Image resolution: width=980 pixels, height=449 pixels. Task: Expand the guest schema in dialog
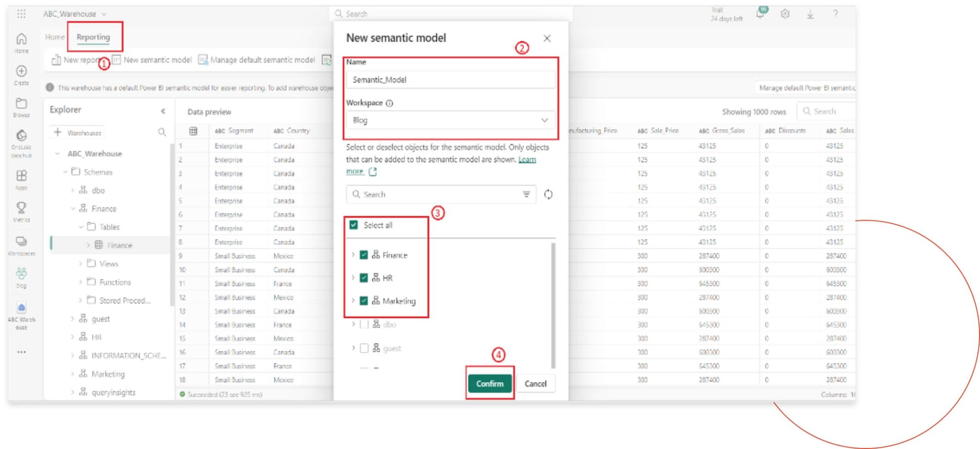click(x=353, y=348)
